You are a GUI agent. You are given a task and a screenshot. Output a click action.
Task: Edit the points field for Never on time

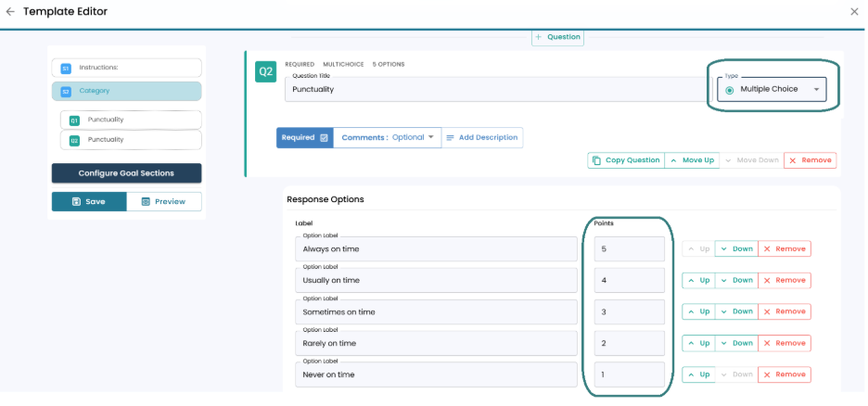(x=630, y=375)
